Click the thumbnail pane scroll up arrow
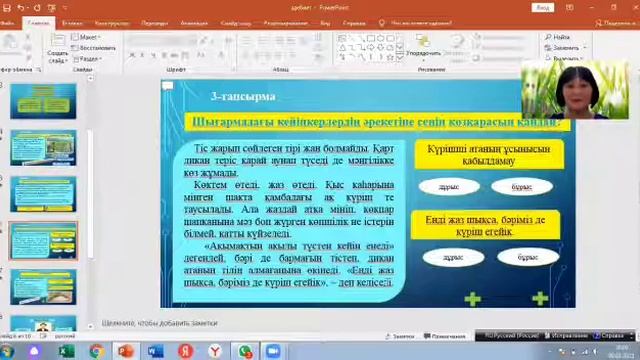 [x=91, y=78]
